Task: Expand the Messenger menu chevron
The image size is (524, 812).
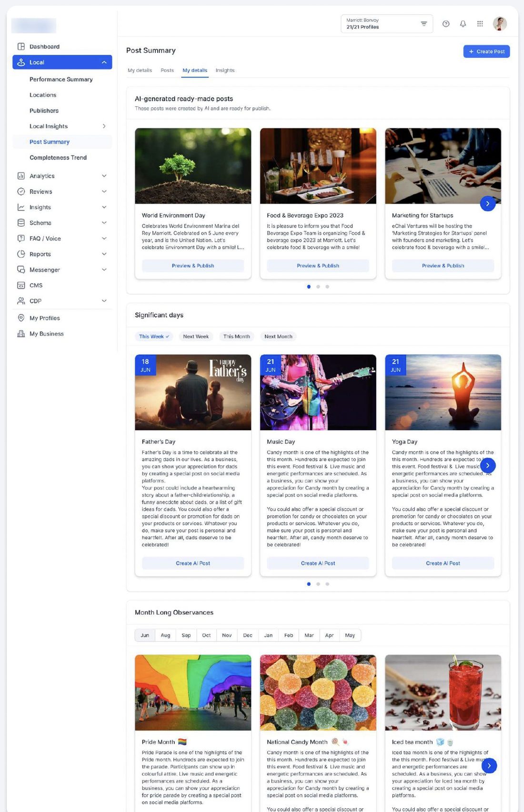Action: coord(104,270)
